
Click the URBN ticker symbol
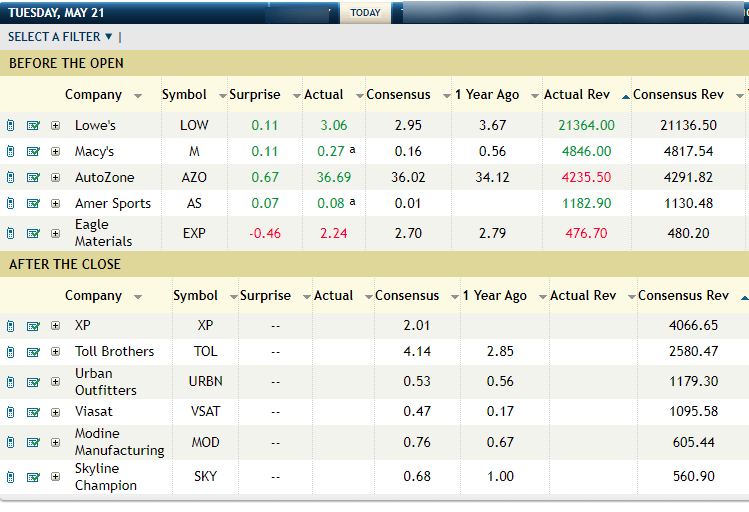point(205,381)
